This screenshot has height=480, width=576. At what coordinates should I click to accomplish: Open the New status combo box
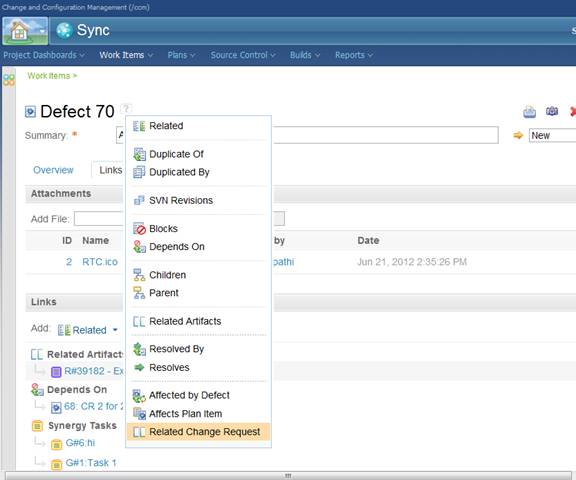(x=552, y=136)
